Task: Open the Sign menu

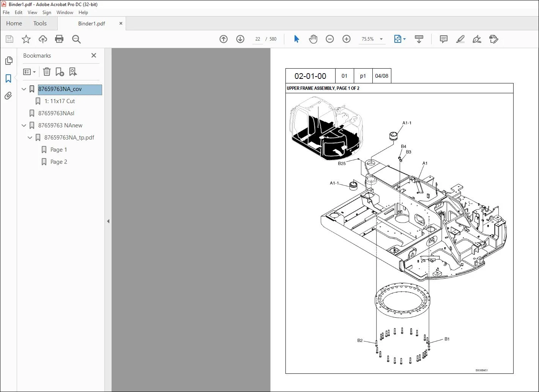Action: (x=47, y=13)
